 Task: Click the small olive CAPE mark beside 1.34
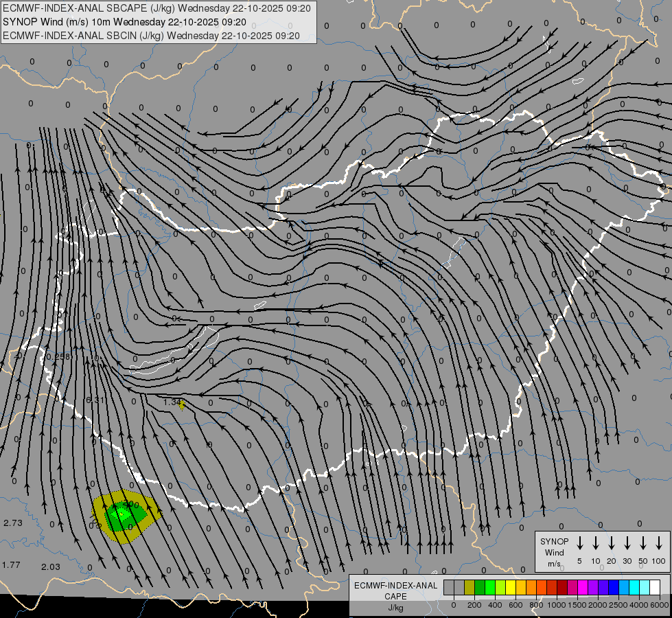pos(182,405)
